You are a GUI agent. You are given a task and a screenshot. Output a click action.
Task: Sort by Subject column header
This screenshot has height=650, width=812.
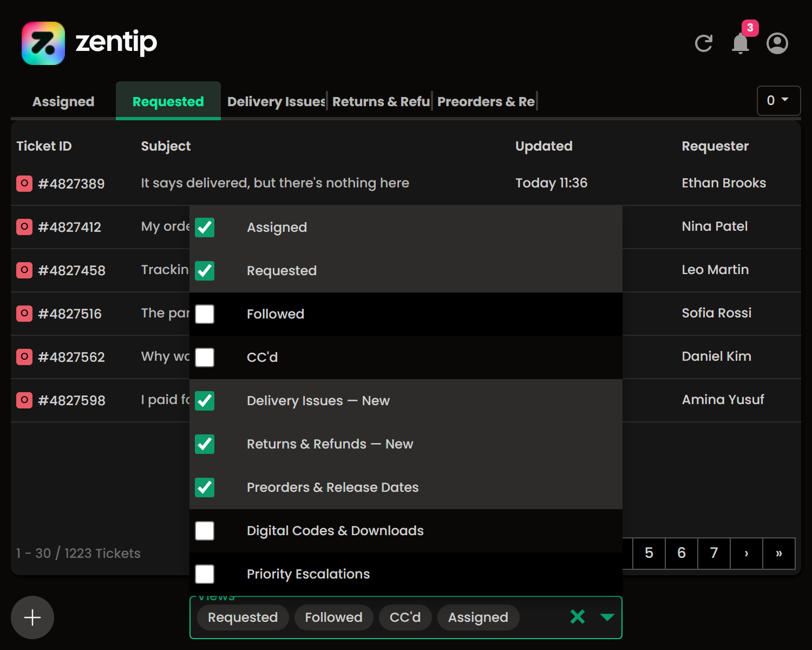166,146
